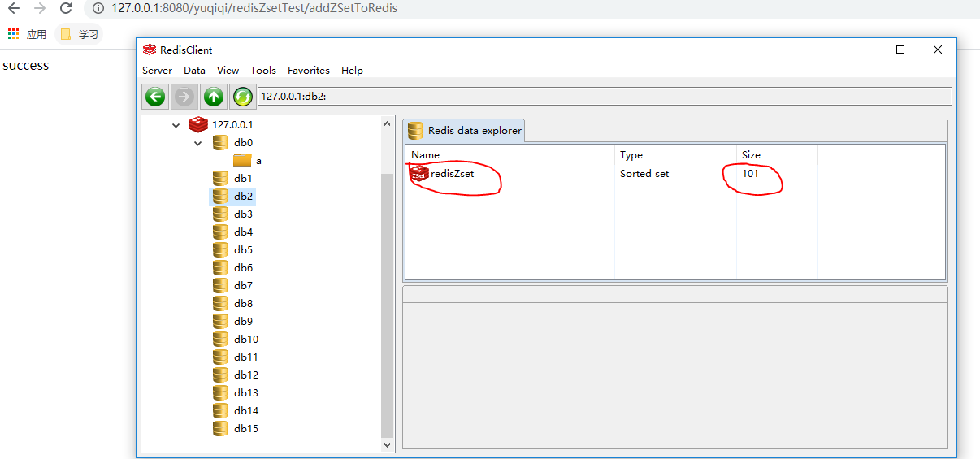Open the 学习 bookmark folder
The width and height of the screenshot is (980, 459).
click(x=79, y=34)
